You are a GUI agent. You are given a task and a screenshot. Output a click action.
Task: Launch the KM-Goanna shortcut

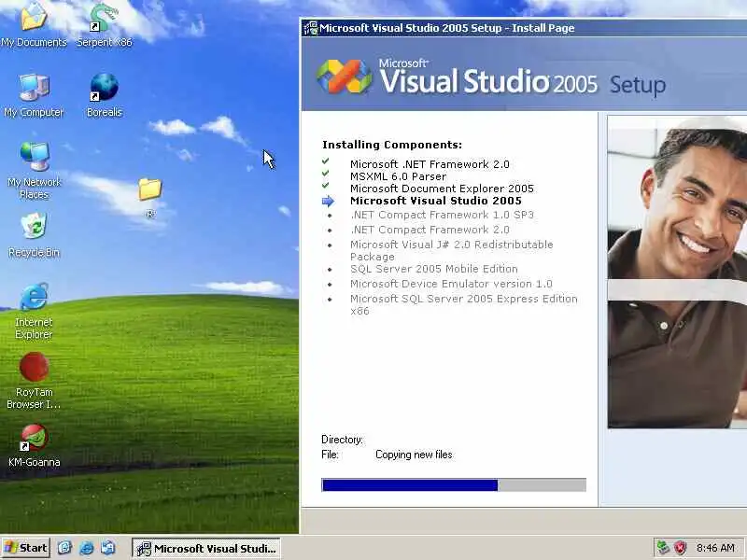(x=34, y=446)
